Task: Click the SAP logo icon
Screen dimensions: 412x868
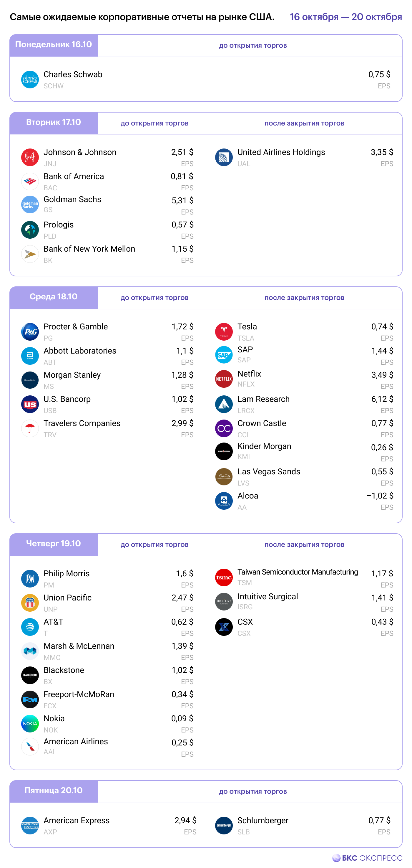Action: tap(224, 355)
